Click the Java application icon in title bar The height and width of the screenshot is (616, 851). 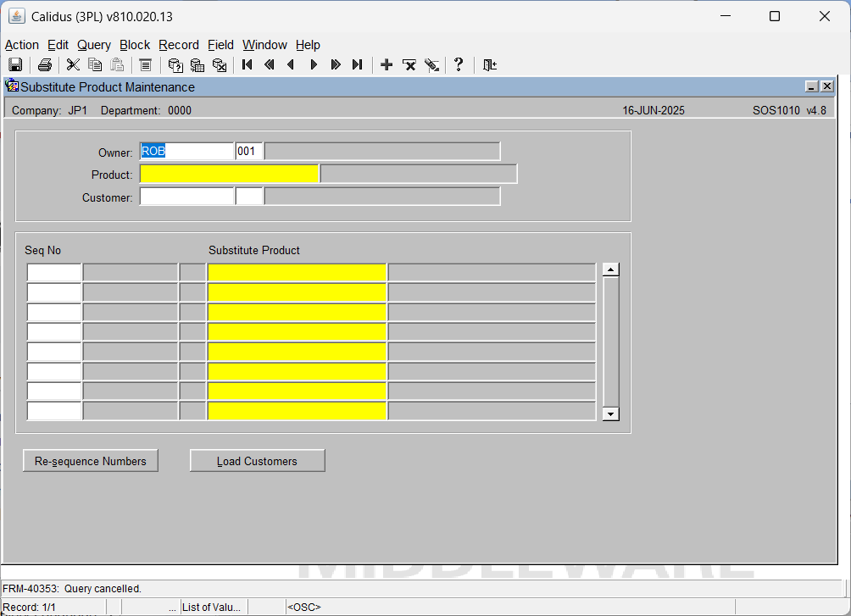(17, 16)
